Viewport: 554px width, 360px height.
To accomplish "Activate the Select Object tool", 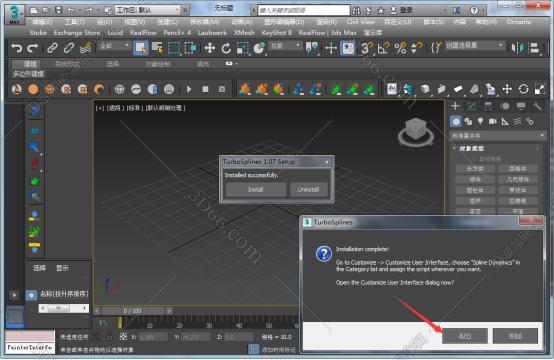I will (141, 48).
